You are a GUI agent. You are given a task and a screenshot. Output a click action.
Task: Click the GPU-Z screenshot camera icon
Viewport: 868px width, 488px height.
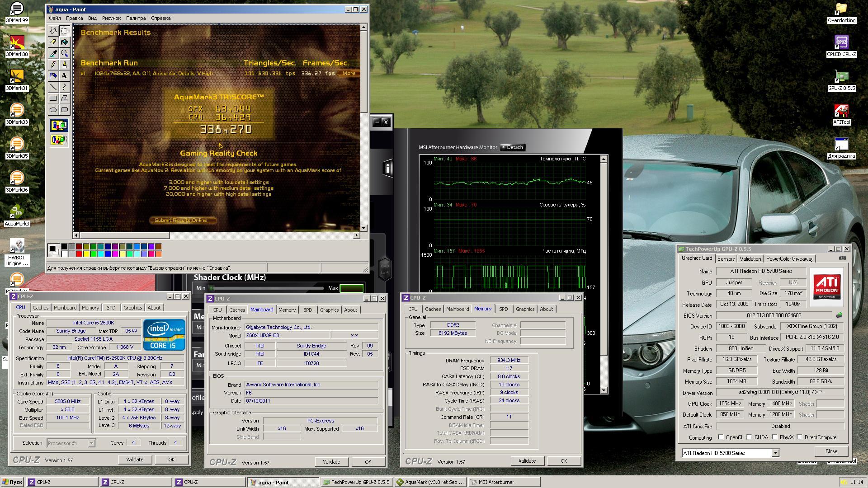pyautogui.click(x=843, y=258)
